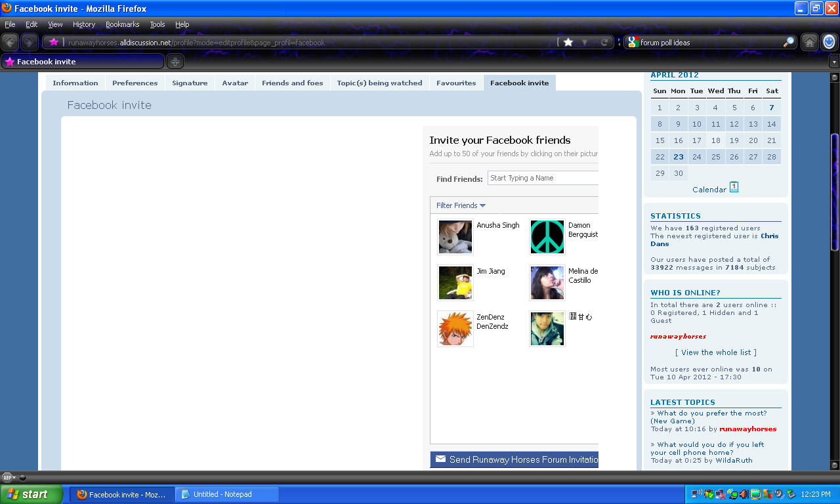Click the browser Forward arrow button
Viewport: 840px width, 504px height.
pyautogui.click(x=30, y=42)
